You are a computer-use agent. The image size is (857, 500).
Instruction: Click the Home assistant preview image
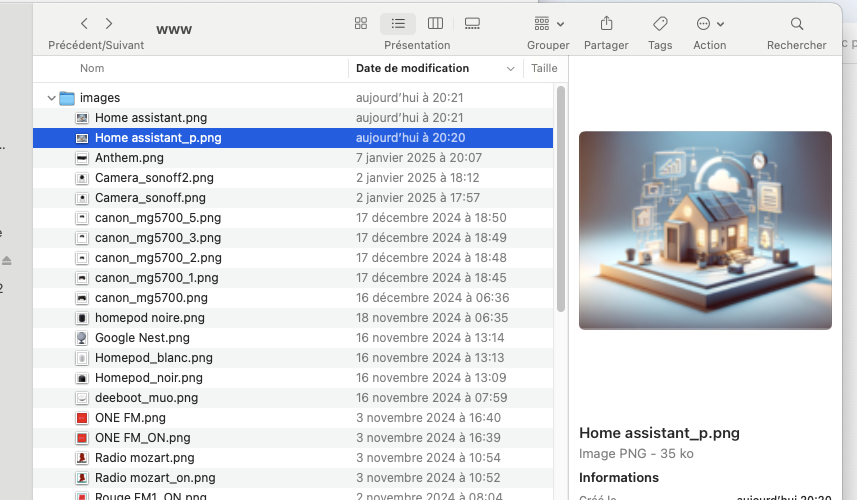[x=705, y=230]
